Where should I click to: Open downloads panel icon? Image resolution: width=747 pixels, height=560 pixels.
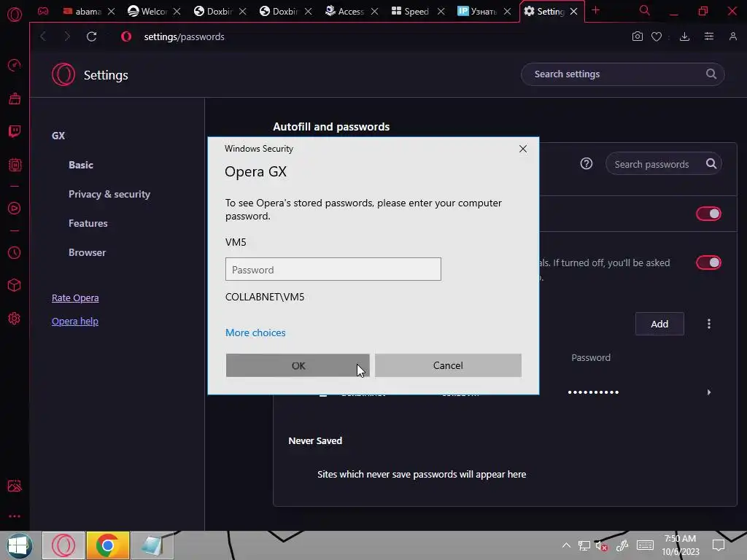(684, 36)
